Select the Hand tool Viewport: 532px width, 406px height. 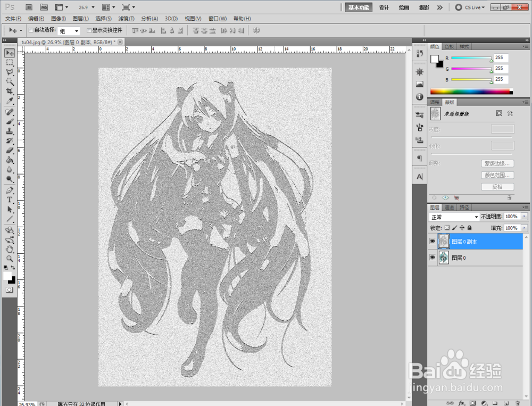[x=10, y=249]
